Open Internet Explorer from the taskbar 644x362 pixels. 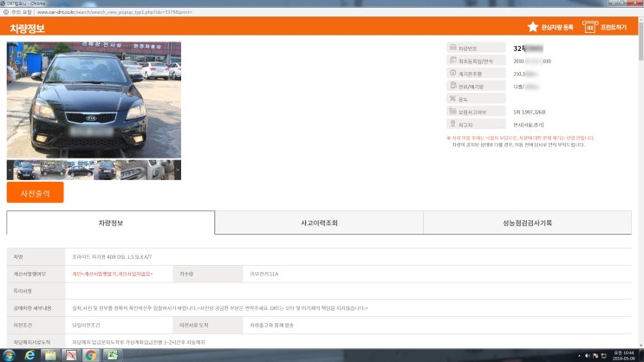click(29, 355)
